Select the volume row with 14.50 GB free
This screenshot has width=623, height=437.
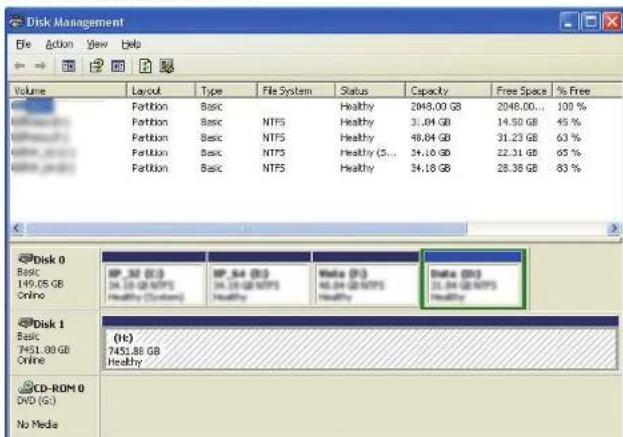pos(314,122)
